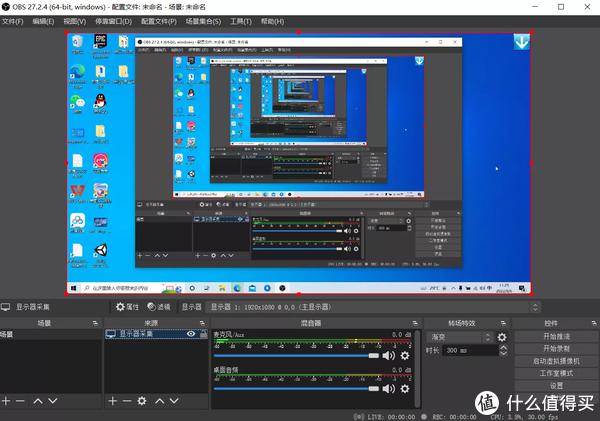Increase 时长 duration with stepper up arrow
This screenshot has width=600, height=421.
(x=504, y=347)
